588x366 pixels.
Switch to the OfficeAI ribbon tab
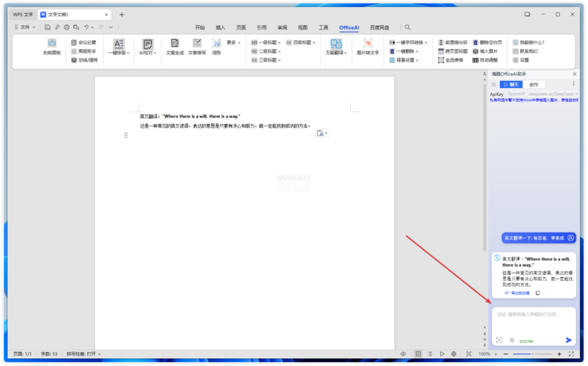(x=349, y=26)
